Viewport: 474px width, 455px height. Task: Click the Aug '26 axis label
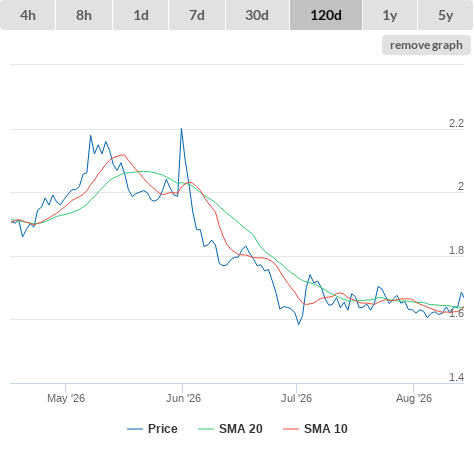414,398
